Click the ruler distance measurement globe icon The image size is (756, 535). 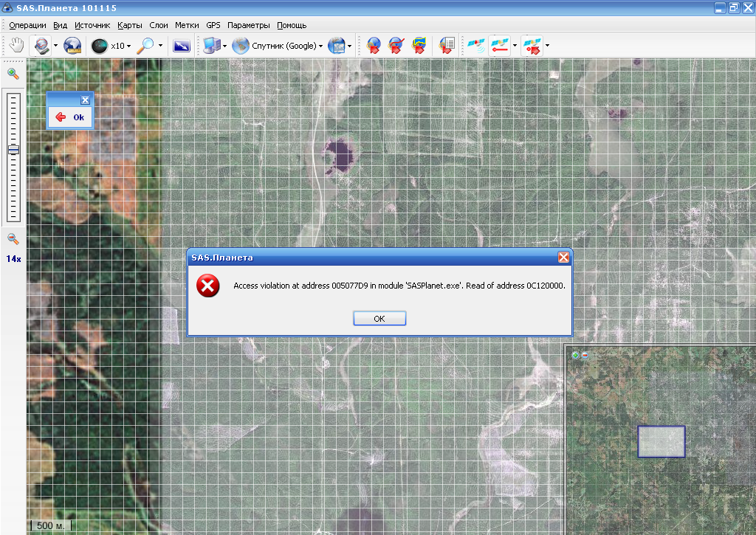point(73,46)
